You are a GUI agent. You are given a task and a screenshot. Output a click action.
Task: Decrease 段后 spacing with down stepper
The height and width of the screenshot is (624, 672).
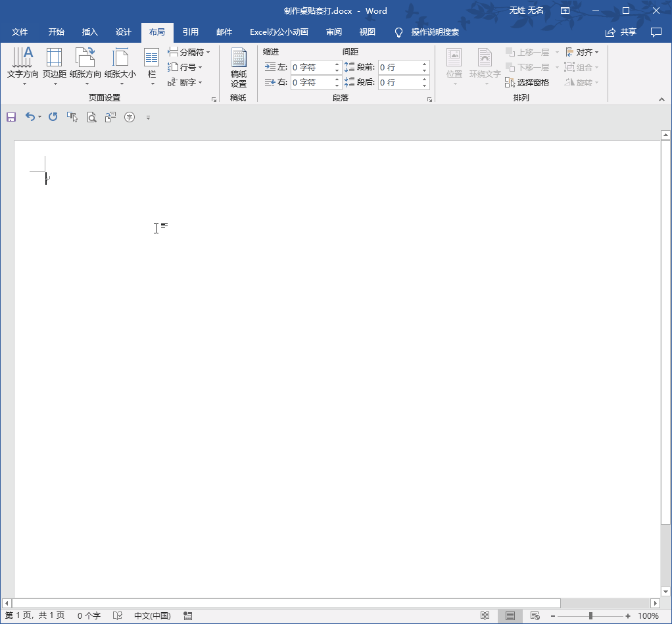pyautogui.click(x=424, y=85)
